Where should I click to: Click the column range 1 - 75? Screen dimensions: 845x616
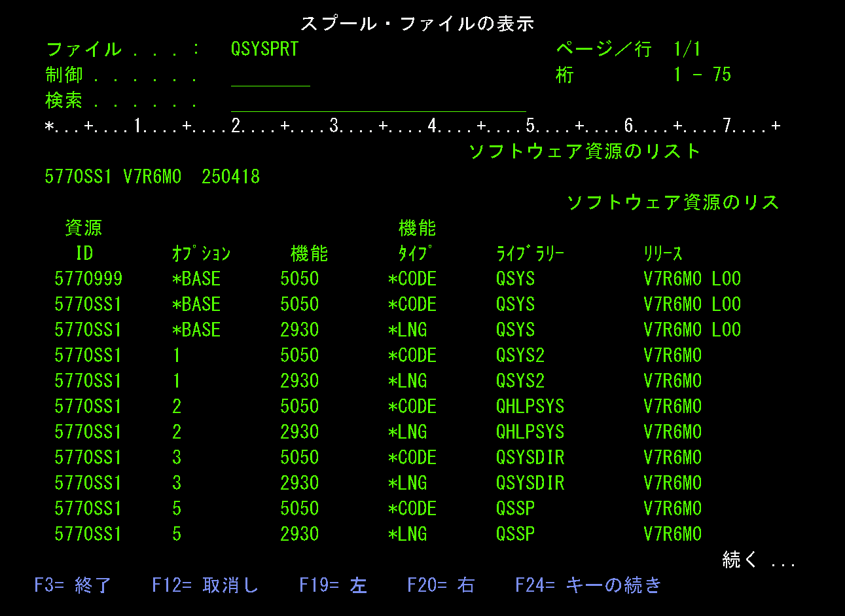pos(702,75)
